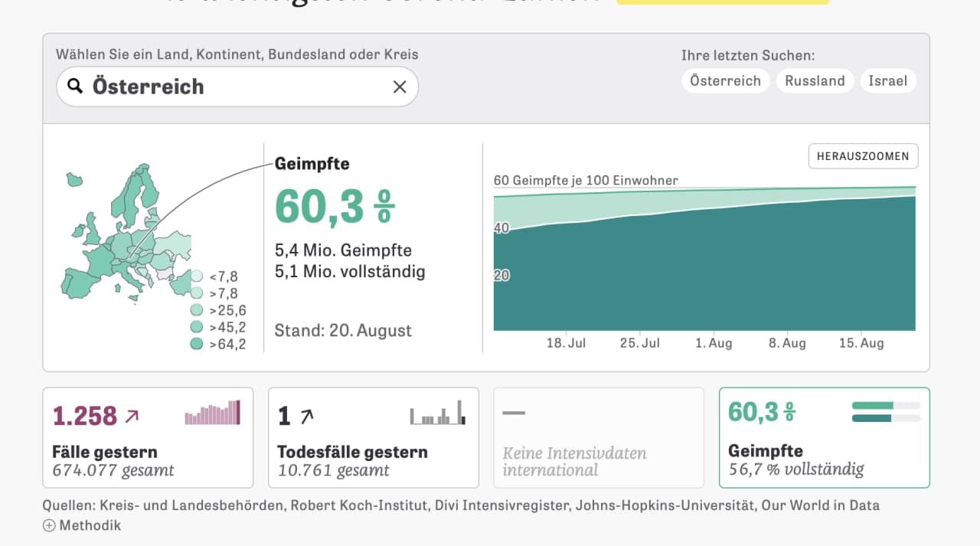Screen dimensions: 980x546
Task: Click the HERAUSZOOMEN button
Action: pos(863,156)
